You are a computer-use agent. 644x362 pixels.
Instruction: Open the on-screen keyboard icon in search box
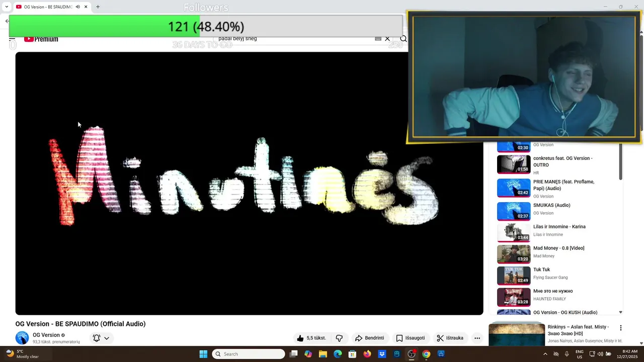378,39
